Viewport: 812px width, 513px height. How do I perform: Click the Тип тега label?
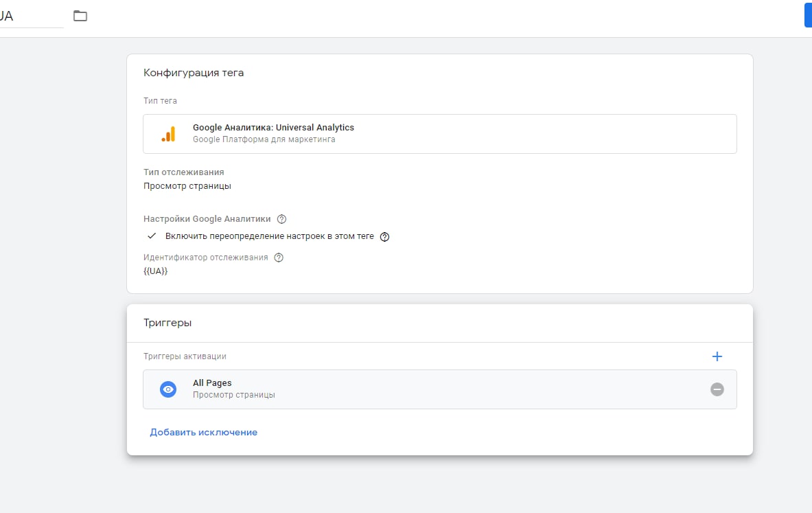coord(160,101)
